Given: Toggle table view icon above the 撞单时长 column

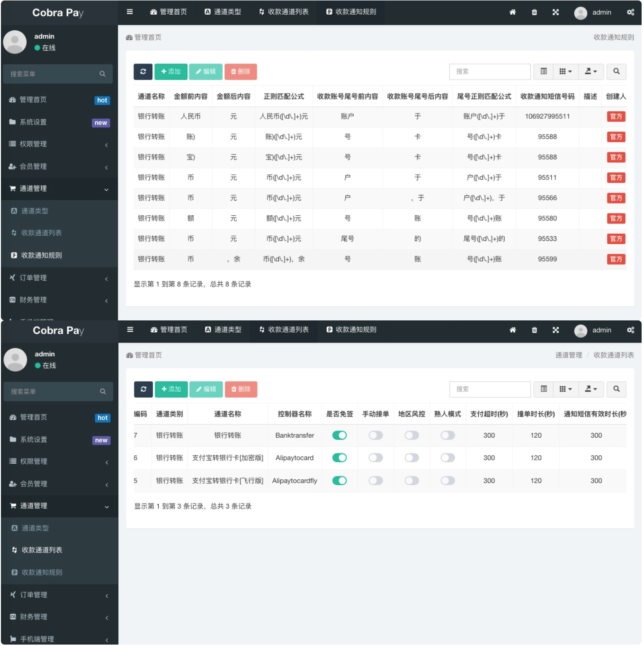Looking at the screenshot, I should (x=544, y=389).
